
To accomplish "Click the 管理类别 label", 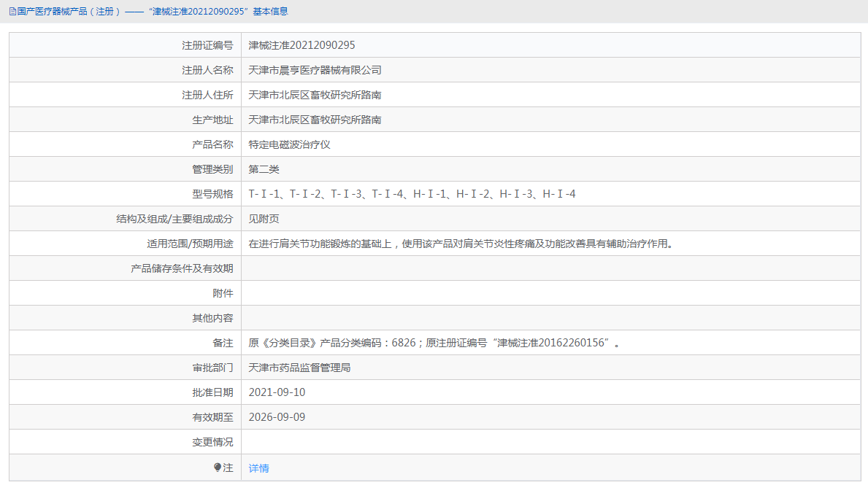I will coord(212,169).
